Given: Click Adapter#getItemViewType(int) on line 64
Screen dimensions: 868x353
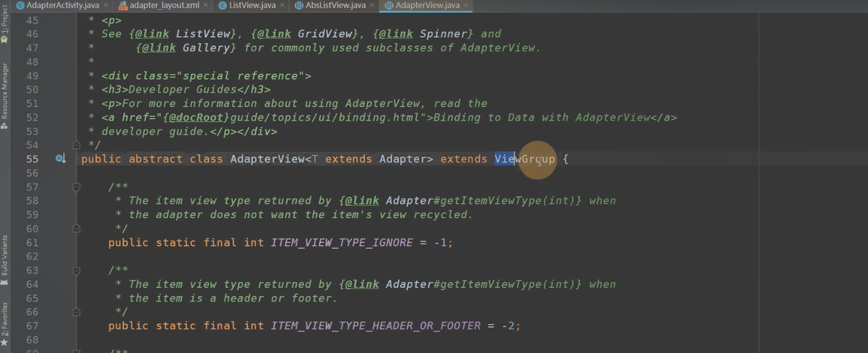Looking at the screenshot, I should click(481, 285).
